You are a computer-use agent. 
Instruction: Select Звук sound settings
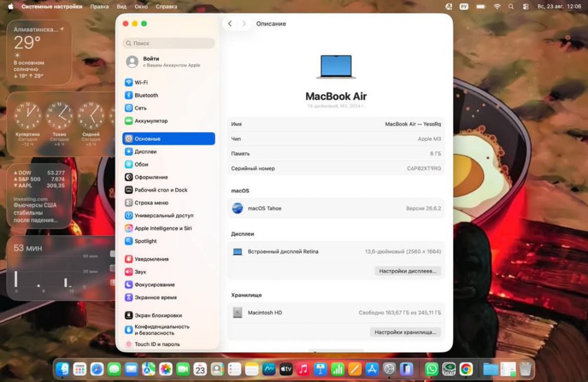point(168,272)
